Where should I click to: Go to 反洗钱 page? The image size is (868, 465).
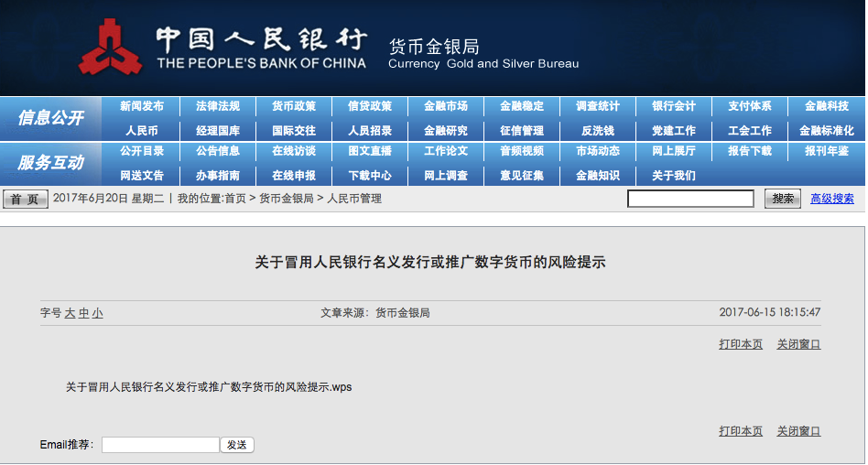coord(597,131)
